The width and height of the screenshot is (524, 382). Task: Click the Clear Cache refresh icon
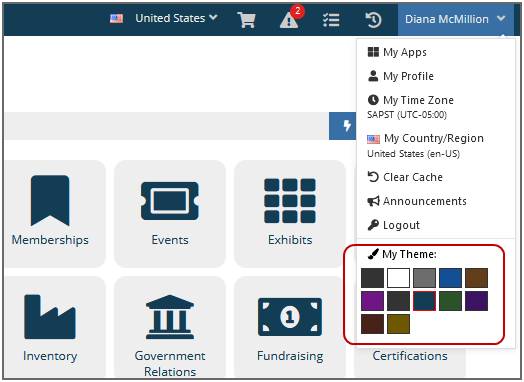coord(373,177)
